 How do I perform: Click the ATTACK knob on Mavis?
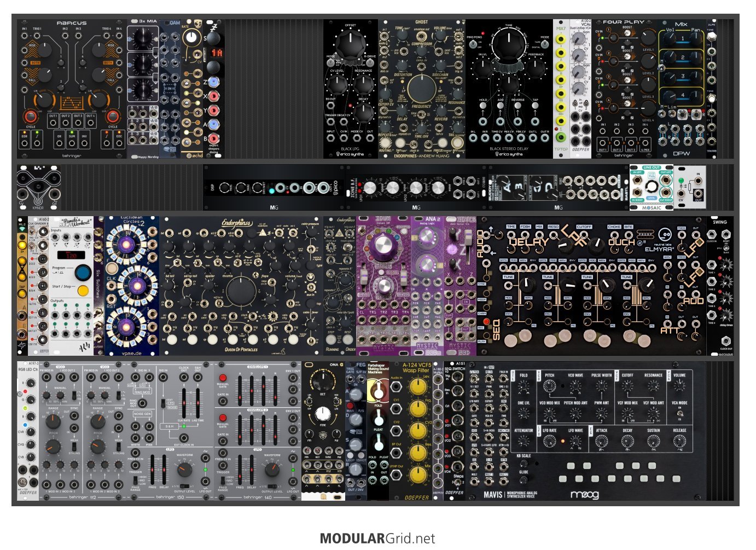pyautogui.click(x=602, y=442)
